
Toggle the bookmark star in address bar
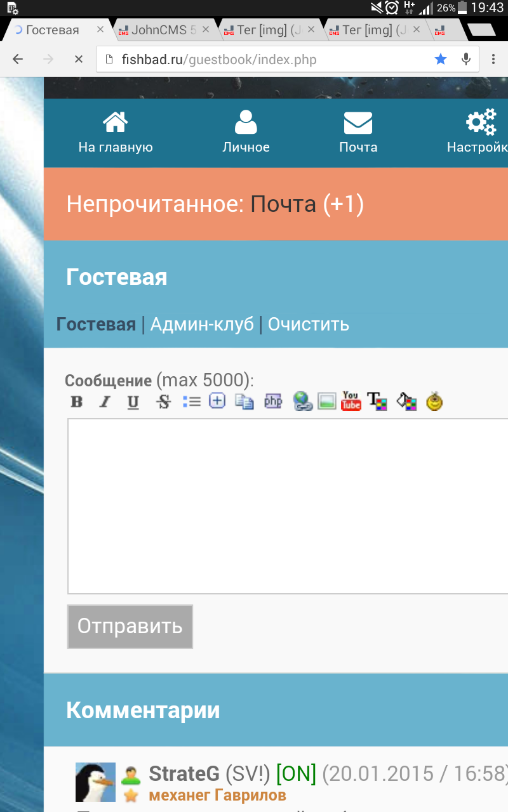(441, 59)
